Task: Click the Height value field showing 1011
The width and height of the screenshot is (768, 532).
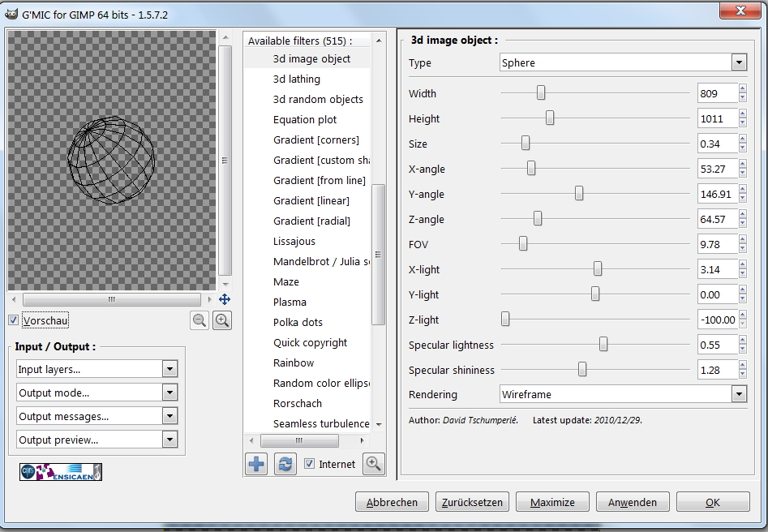Action: click(718, 118)
